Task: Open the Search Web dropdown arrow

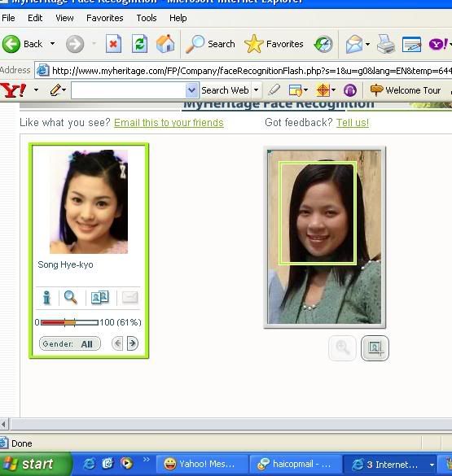Action: click(256, 90)
